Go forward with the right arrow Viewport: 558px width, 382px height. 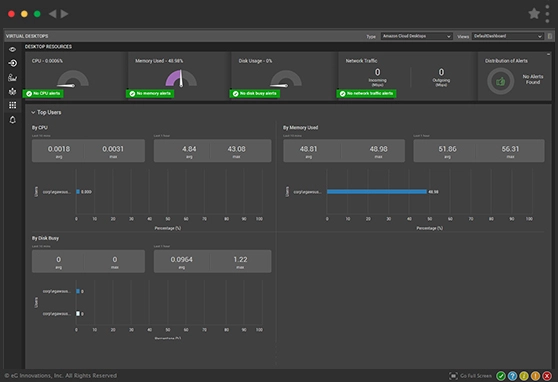click(64, 14)
